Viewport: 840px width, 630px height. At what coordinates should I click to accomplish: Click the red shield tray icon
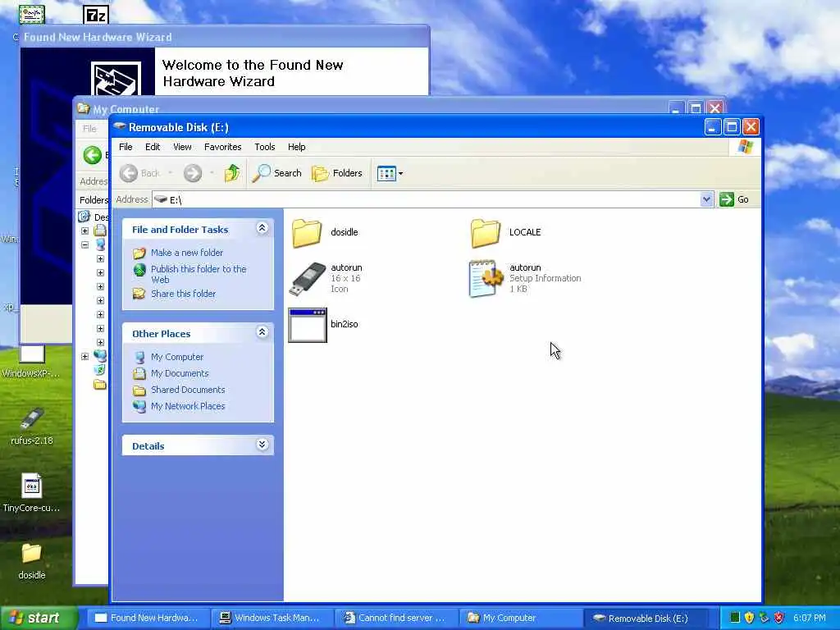coord(779,618)
